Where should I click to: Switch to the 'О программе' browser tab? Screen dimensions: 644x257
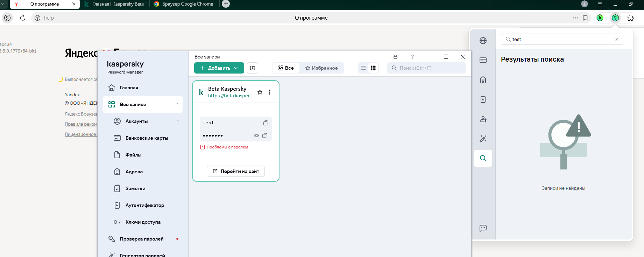pyautogui.click(x=44, y=4)
